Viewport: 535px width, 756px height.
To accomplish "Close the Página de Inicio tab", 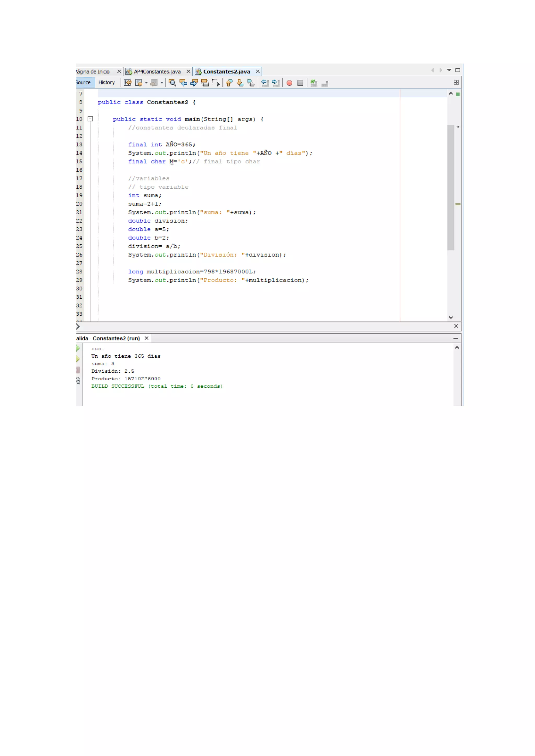I will point(119,72).
